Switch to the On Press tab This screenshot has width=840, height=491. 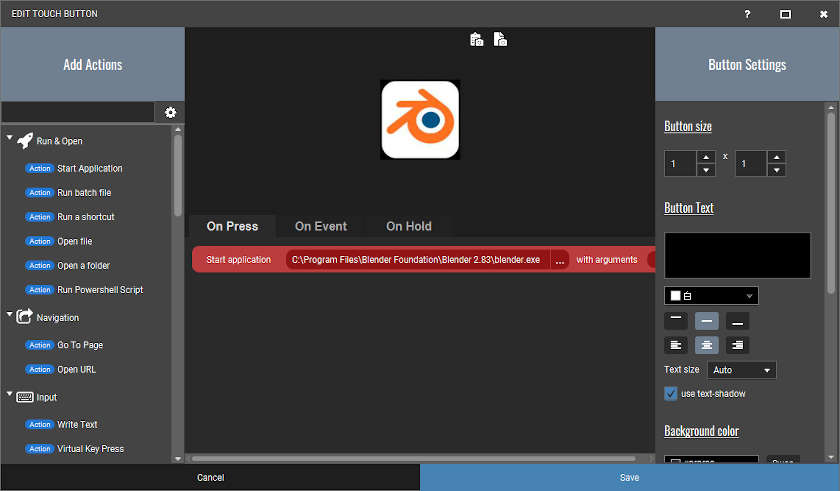[232, 226]
